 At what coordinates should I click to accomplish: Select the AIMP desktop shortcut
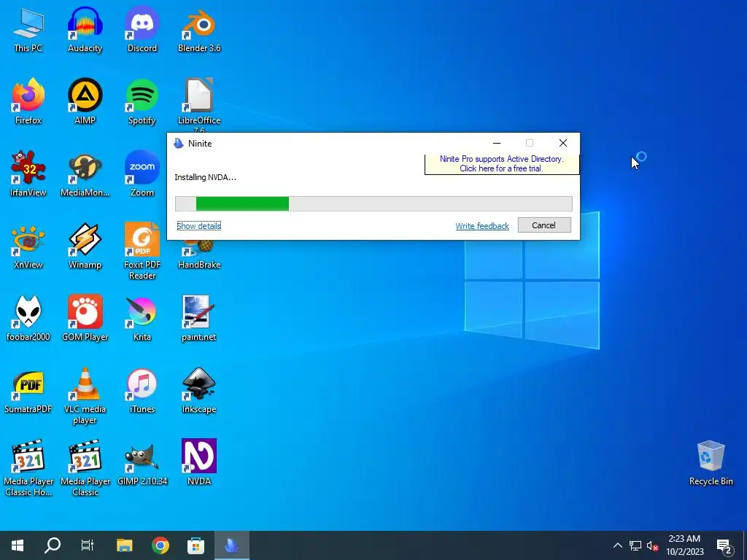coord(85,101)
